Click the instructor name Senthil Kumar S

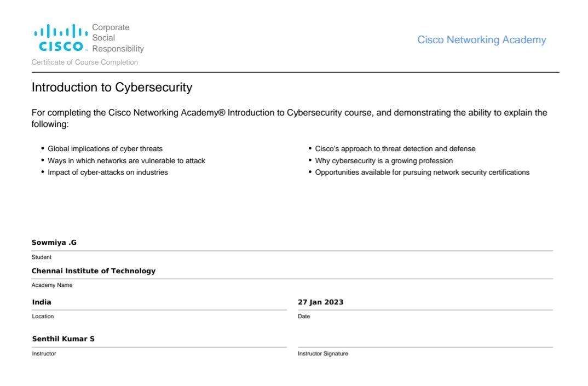pos(63,339)
